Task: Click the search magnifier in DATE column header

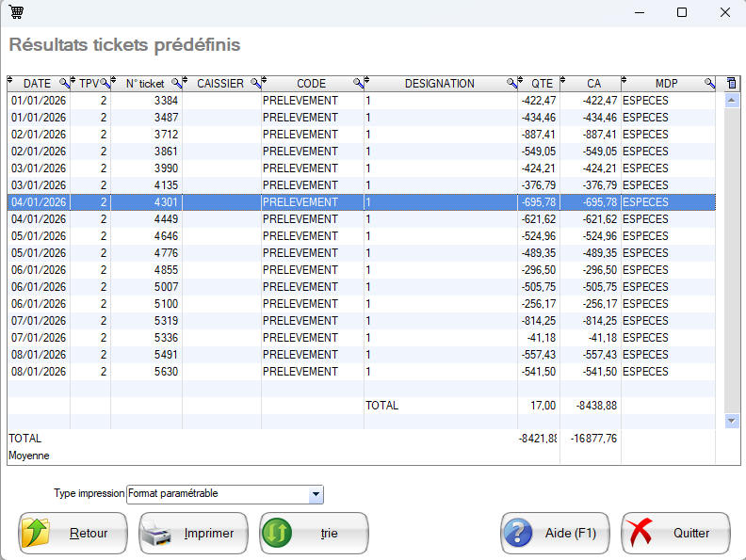Action: (x=64, y=84)
